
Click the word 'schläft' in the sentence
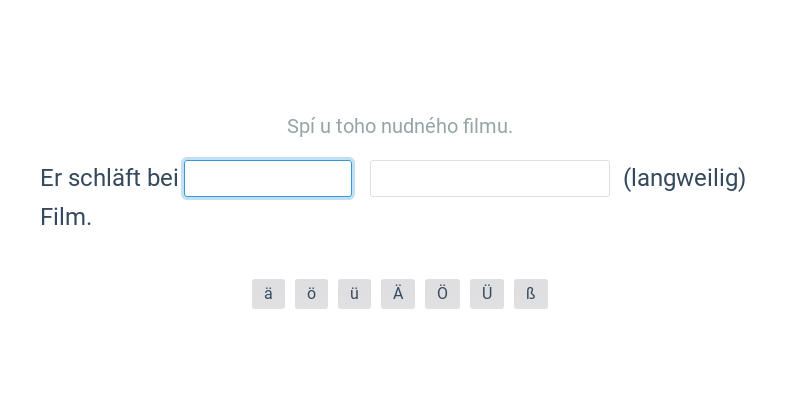(x=105, y=179)
